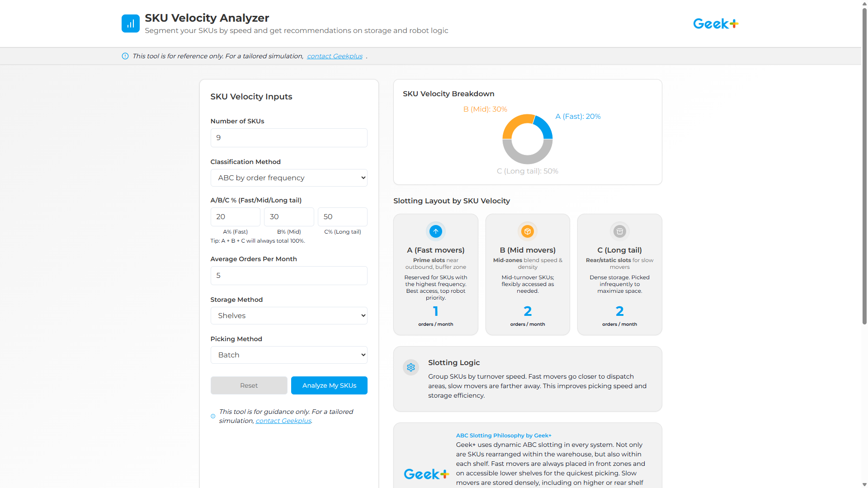Open the Picking Method dropdown
868x488 pixels.
pyautogui.click(x=288, y=355)
